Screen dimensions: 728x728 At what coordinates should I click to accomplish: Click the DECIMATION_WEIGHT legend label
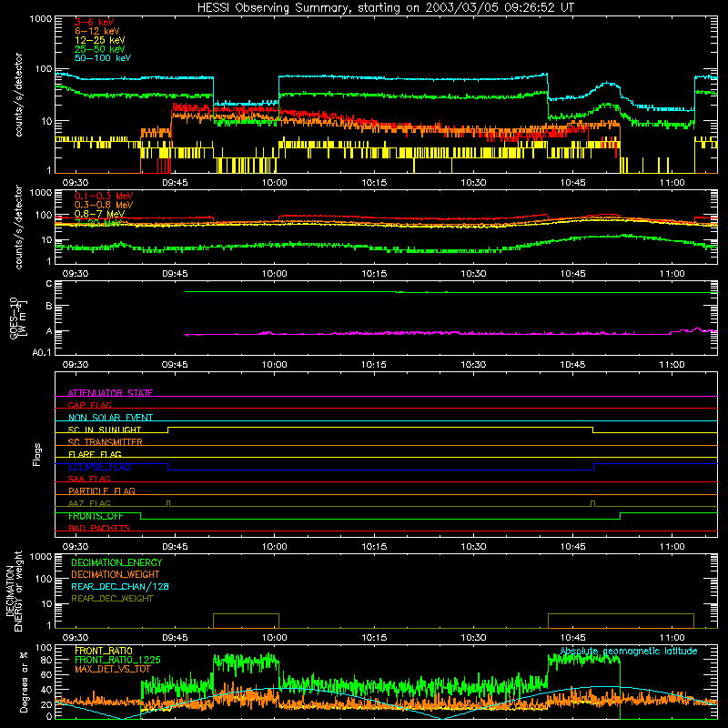click(x=116, y=574)
